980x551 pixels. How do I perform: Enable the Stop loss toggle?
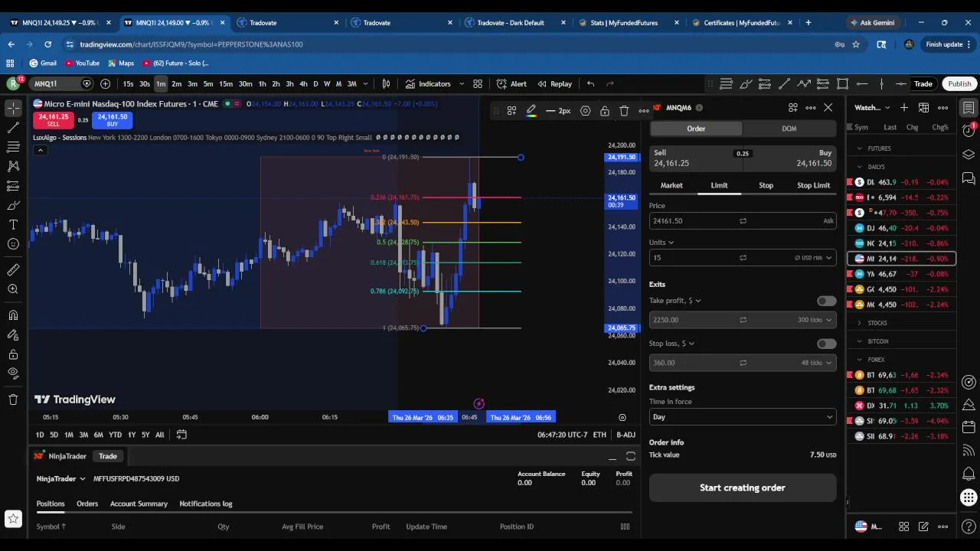click(826, 344)
